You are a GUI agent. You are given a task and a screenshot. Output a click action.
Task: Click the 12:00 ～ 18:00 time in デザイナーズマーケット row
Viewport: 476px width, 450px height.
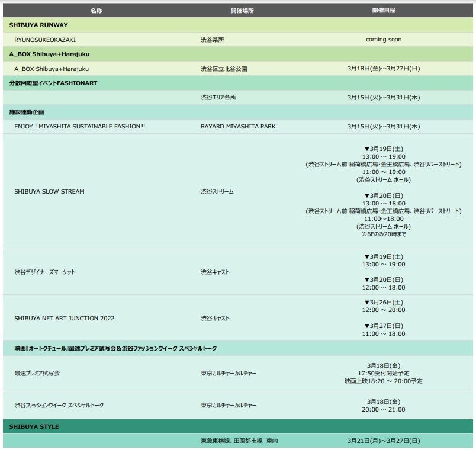pyautogui.click(x=384, y=288)
